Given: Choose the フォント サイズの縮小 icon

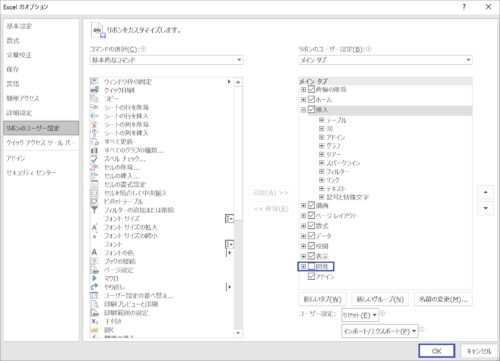Looking at the screenshot, I should click(95, 236).
